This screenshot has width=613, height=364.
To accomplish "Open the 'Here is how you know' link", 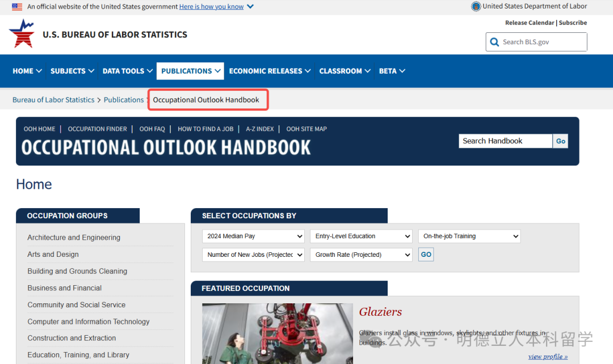I will pos(211,7).
